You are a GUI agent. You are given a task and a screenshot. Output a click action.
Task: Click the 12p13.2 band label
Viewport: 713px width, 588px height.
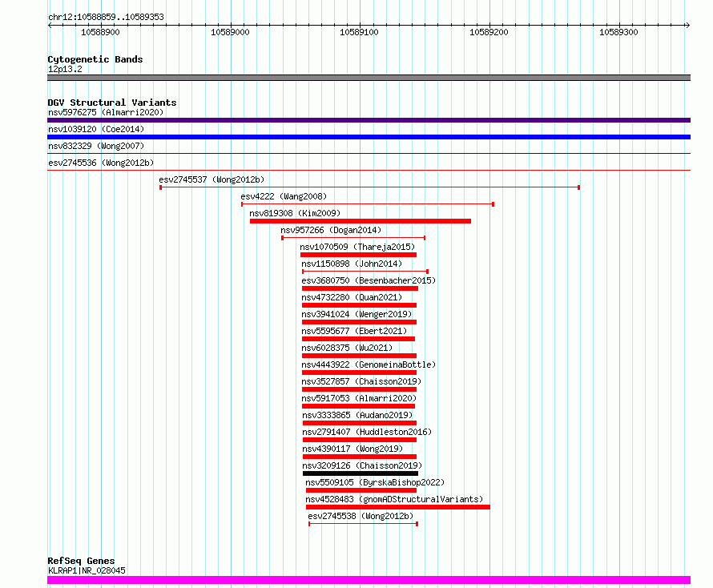pyautogui.click(x=65, y=69)
